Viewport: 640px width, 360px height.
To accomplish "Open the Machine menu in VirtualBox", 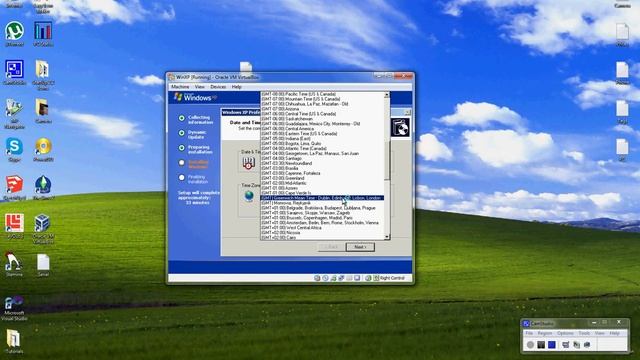I will 180,87.
